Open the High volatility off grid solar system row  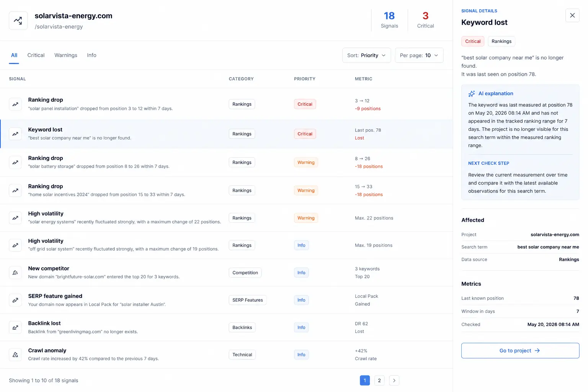[x=226, y=245]
